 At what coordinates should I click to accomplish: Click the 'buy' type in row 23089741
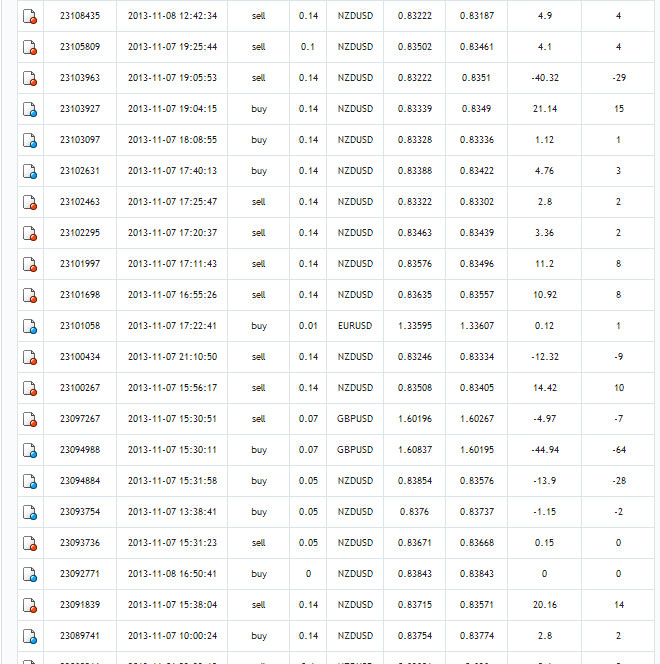click(x=259, y=636)
